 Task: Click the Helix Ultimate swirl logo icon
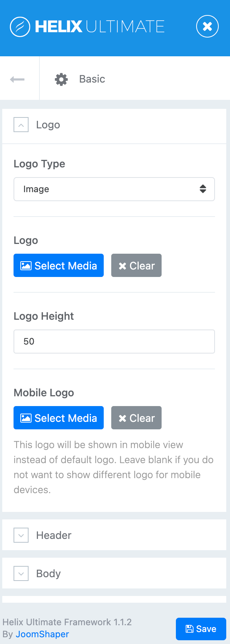pyautogui.click(x=20, y=27)
